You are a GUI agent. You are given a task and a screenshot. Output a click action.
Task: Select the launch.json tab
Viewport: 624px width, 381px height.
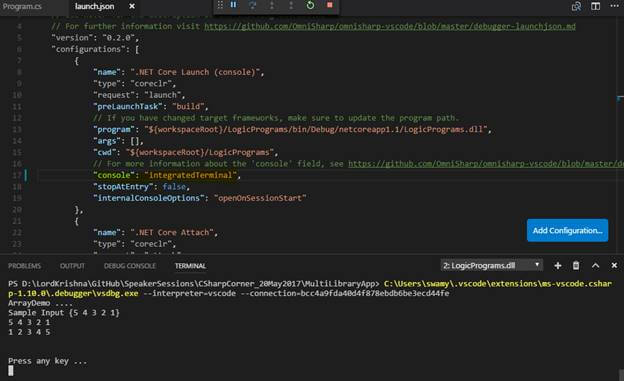[95, 6]
